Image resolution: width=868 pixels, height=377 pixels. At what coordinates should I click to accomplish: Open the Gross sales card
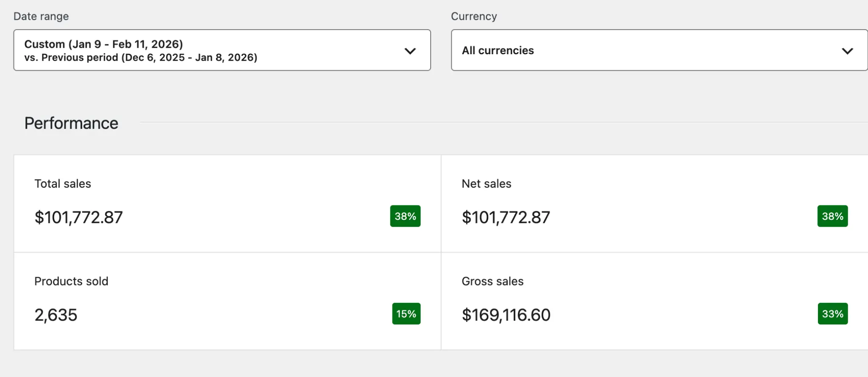coord(655,301)
